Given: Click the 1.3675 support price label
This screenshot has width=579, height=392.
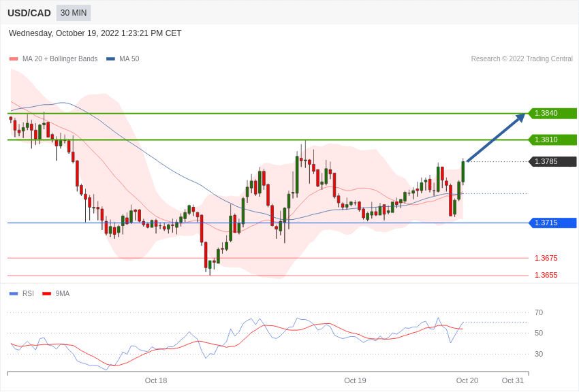Looking at the screenshot, I should coord(546,258).
